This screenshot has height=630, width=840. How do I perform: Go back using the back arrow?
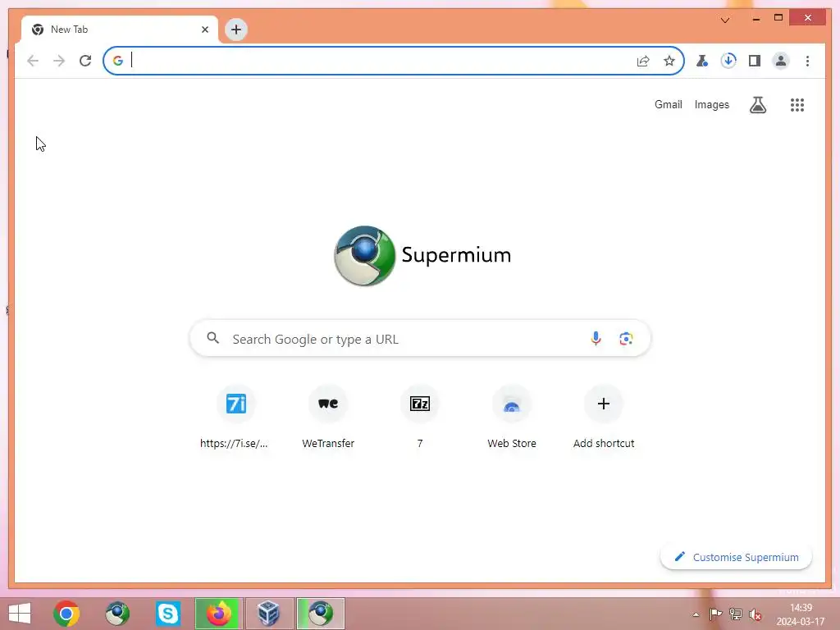pos(33,61)
